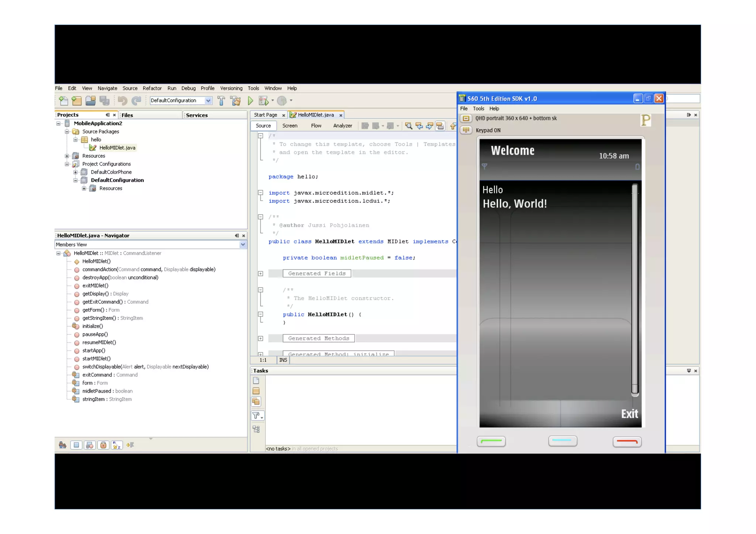Switch to the Flow editor view
Screen dimensions: 756x534
click(x=316, y=126)
